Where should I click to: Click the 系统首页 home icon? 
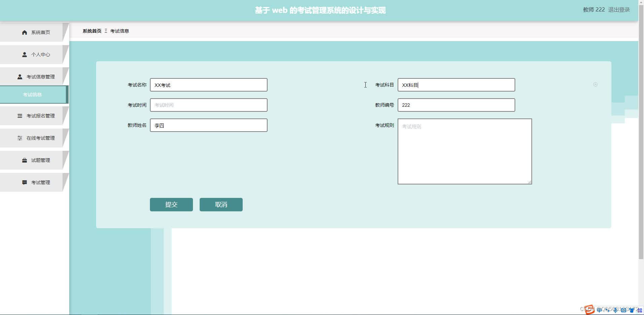tap(24, 32)
